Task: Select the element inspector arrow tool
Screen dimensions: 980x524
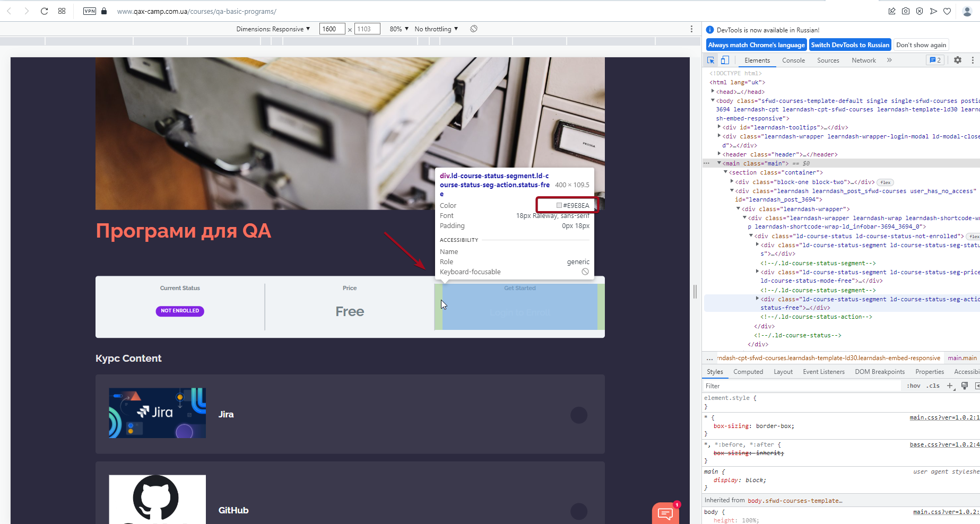Action: pyautogui.click(x=710, y=60)
